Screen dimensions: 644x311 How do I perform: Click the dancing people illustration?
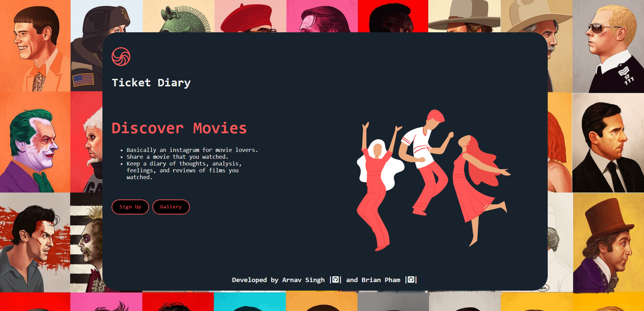pyautogui.click(x=433, y=180)
